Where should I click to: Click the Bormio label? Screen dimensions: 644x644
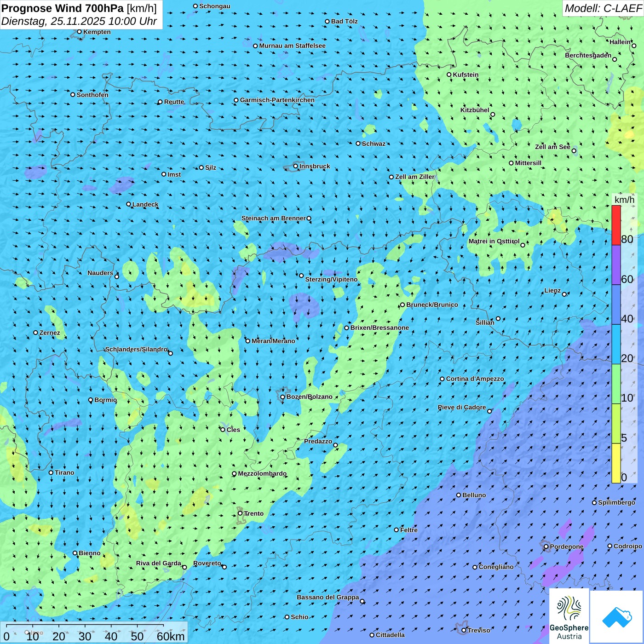tap(105, 400)
